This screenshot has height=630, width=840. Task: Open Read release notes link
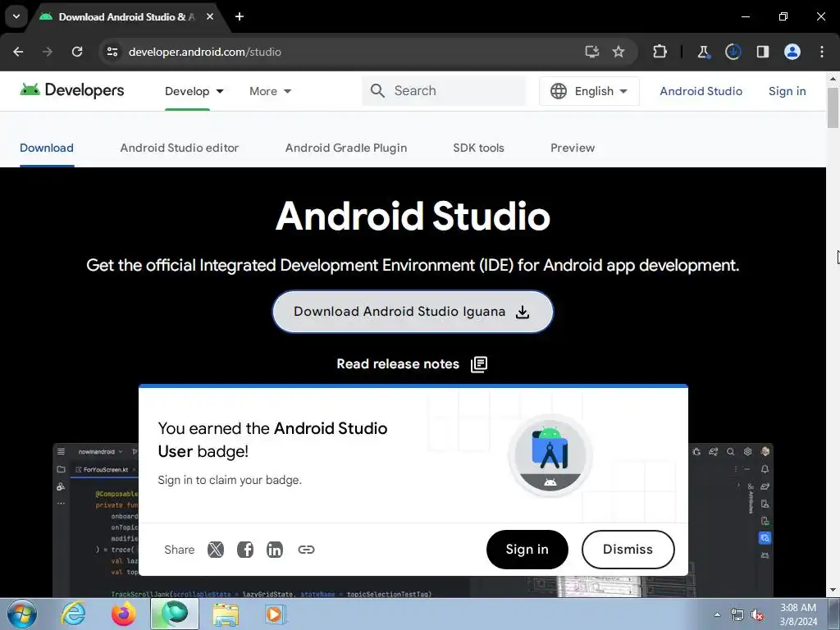[412, 364]
